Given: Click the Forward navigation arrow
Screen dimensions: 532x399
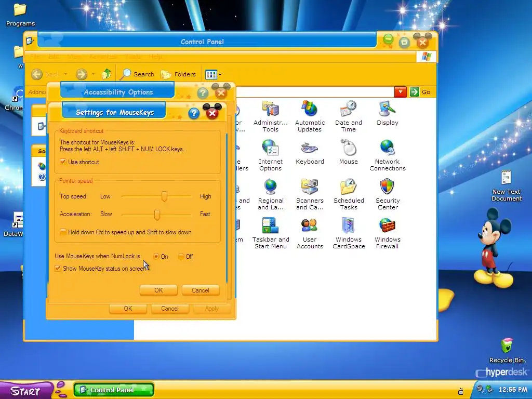Looking at the screenshot, I should coord(82,74).
